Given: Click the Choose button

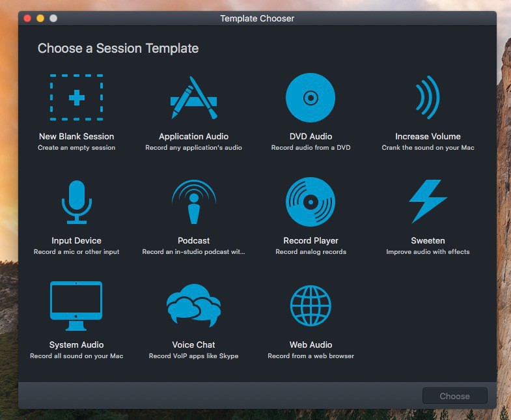Looking at the screenshot, I should pyautogui.click(x=454, y=396).
